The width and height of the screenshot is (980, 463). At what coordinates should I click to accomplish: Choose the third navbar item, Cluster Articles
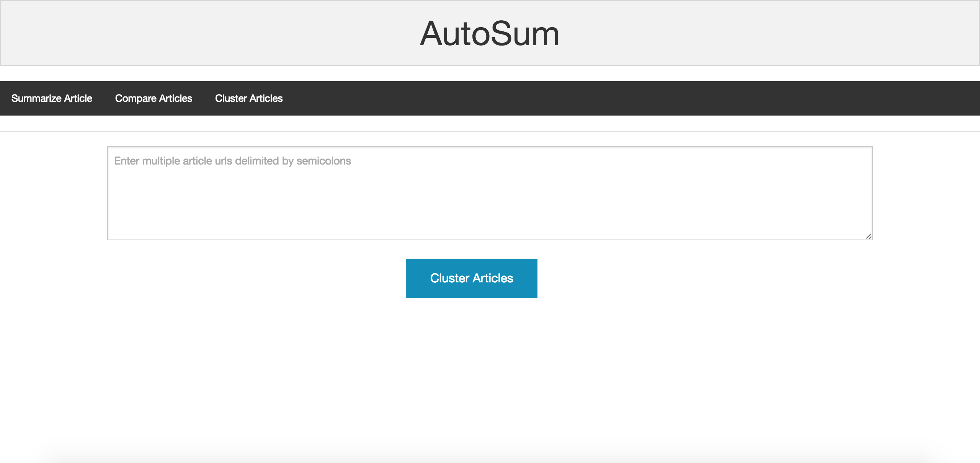pos(249,98)
